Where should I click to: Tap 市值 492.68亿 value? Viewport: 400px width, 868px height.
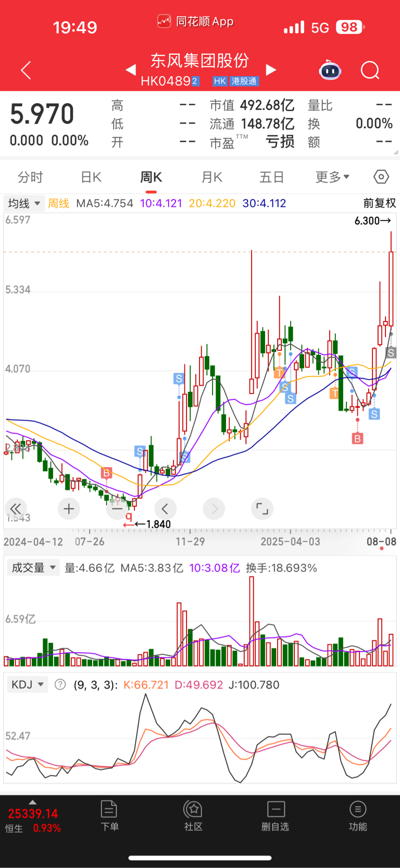point(267,105)
